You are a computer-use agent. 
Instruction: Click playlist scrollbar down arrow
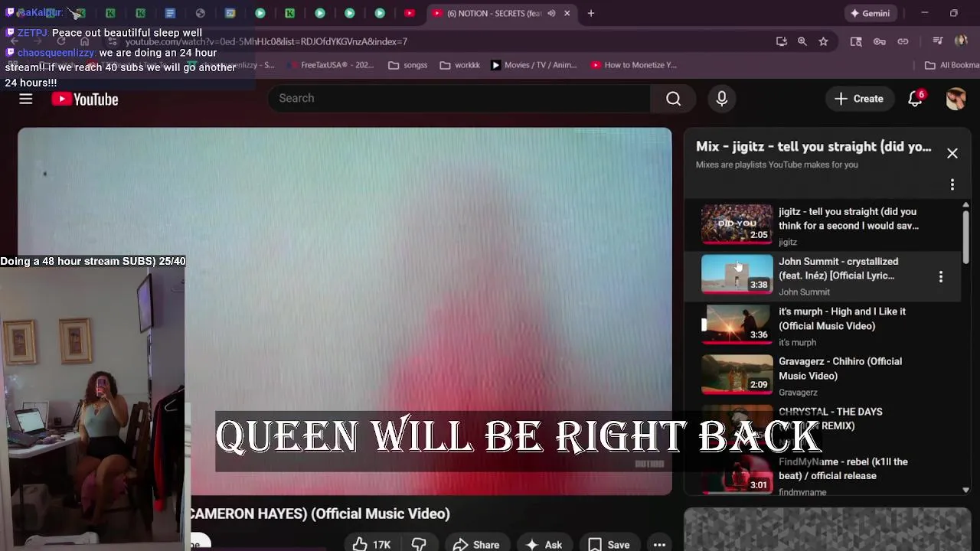click(x=965, y=490)
